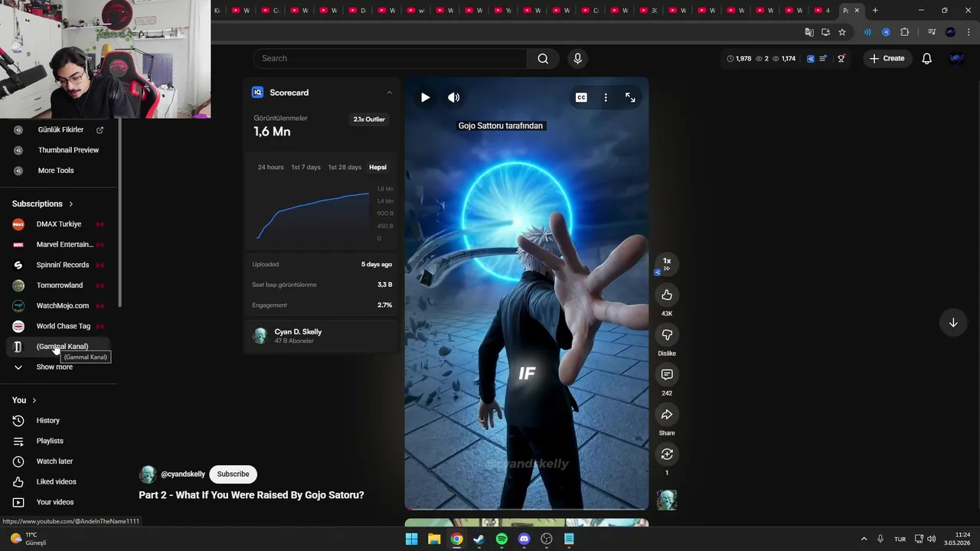Image resolution: width=980 pixels, height=551 pixels.
Task: Open the video's three-dot options menu
Action: (x=606, y=97)
